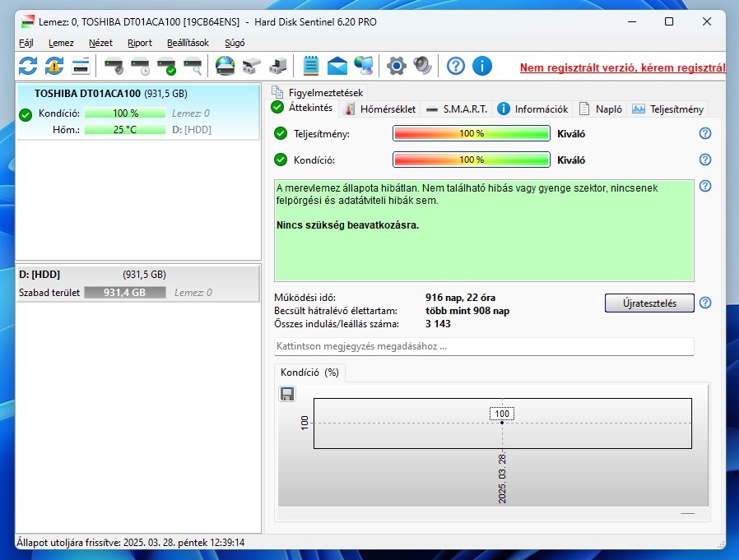Click the disk panel icon in toolbar

click(x=81, y=66)
